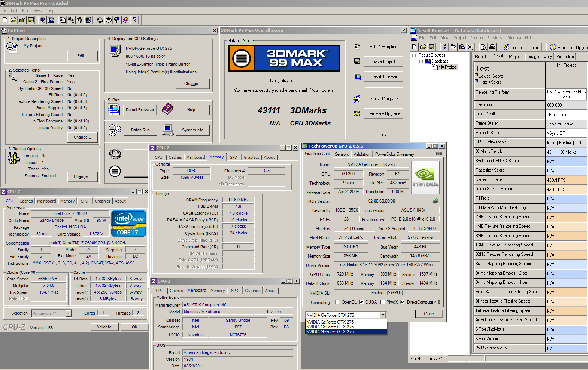
Task: Click the New project icon in main toolbar
Action: (x=5, y=20)
